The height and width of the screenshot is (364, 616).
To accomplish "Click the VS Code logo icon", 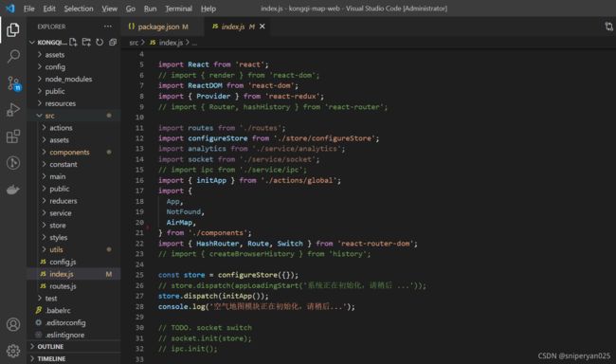I will coord(9,9).
